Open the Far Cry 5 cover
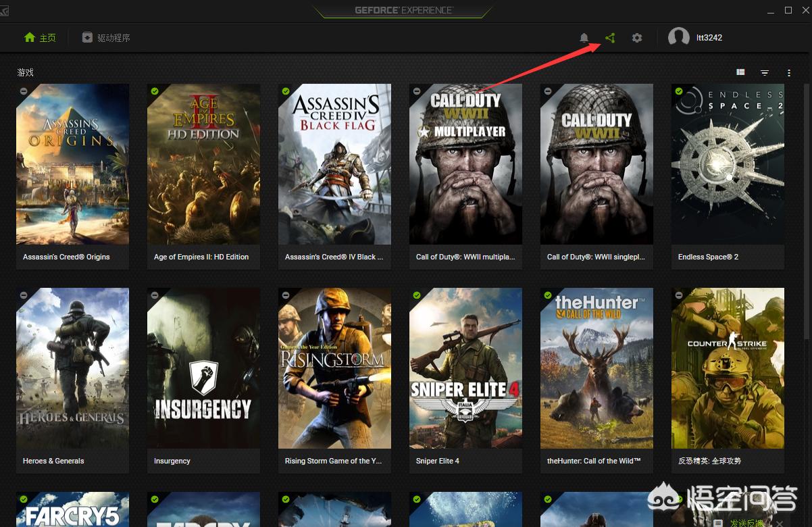 pos(72,509)
